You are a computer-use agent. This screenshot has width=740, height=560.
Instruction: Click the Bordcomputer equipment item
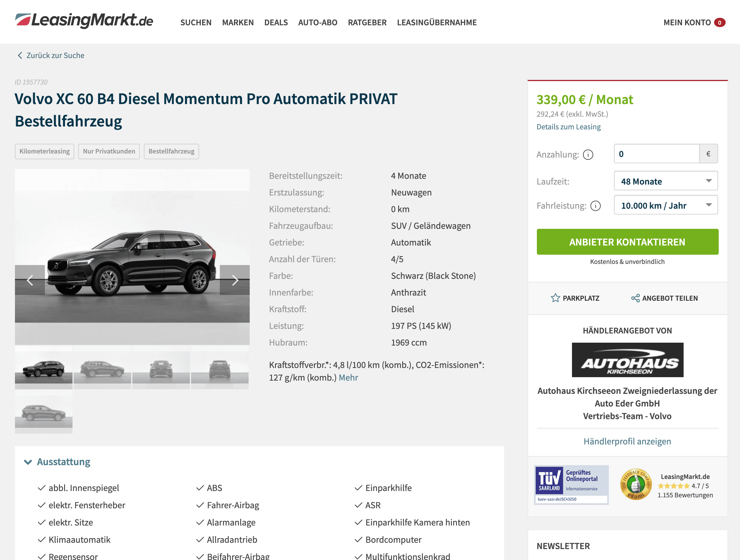pyautogui.click(x=393, y=540)
